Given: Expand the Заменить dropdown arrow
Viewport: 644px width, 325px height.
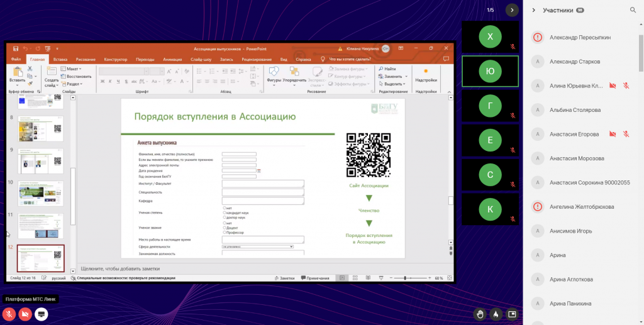Looking at the screenshot, I should click(406, 76).
